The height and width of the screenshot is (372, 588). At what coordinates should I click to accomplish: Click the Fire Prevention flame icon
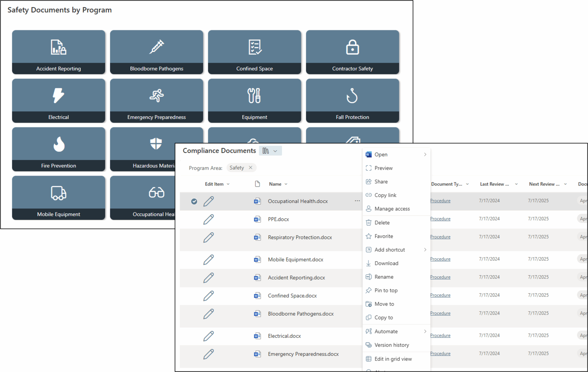coord(59,144)
